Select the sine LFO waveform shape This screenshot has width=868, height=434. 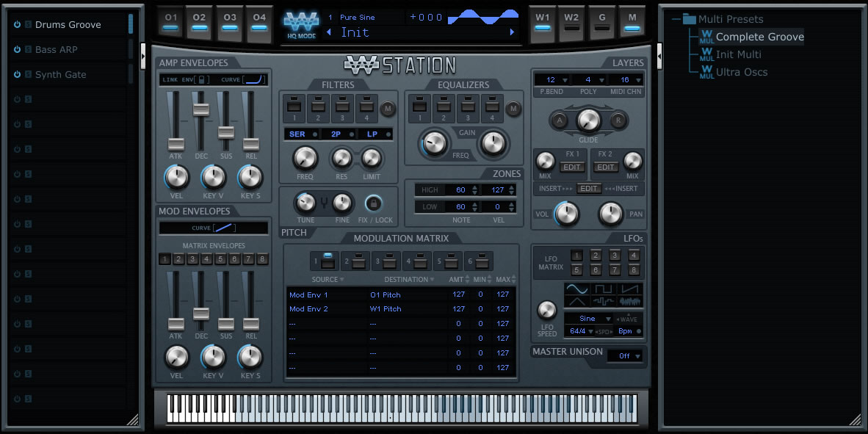coord(576,289)
